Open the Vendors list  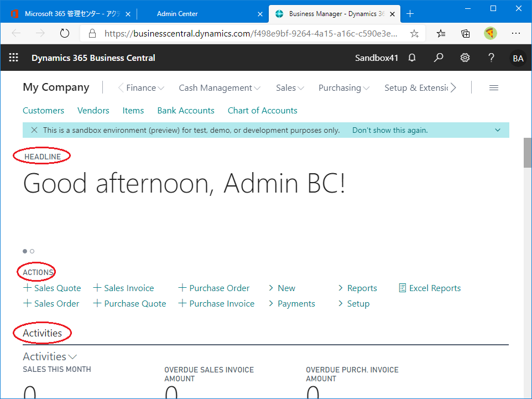coord(93,110)
